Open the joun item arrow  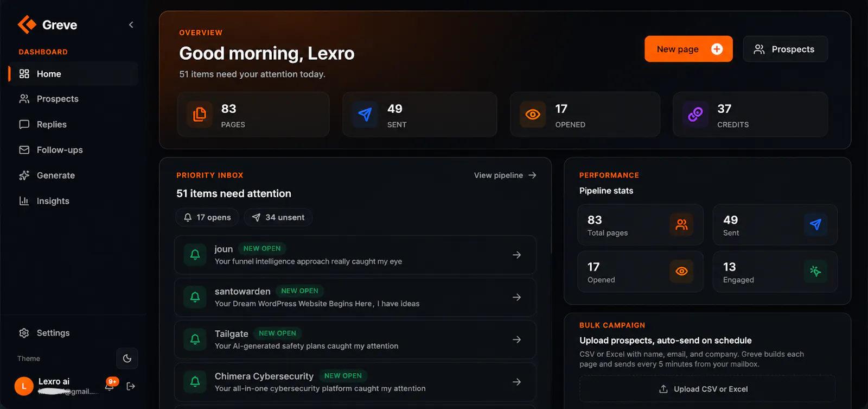(x=517, y=255)
